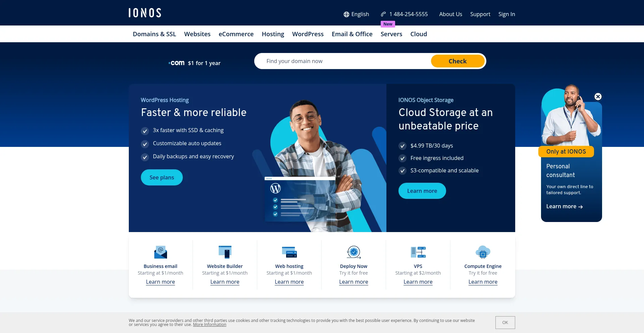Click See plans for WordPress Hosting

162,177
